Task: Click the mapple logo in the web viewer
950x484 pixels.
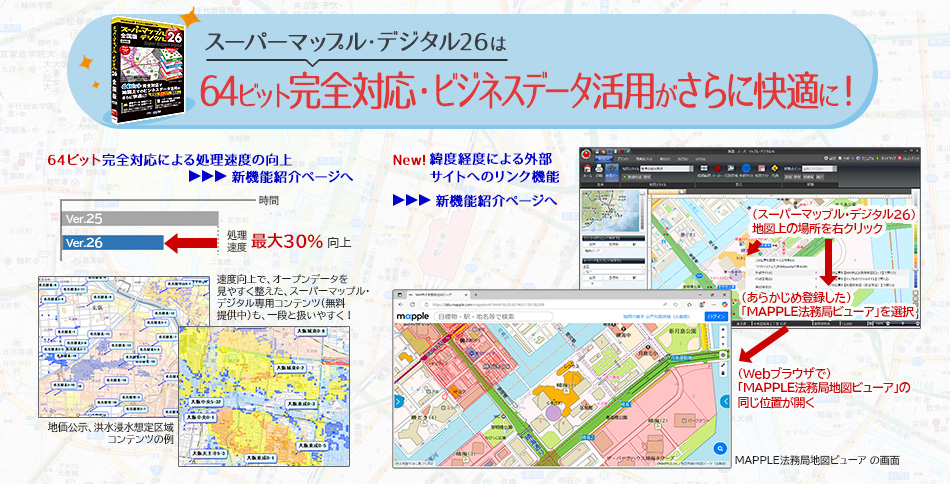Action: pyautogui.click(x=413, y=317)
